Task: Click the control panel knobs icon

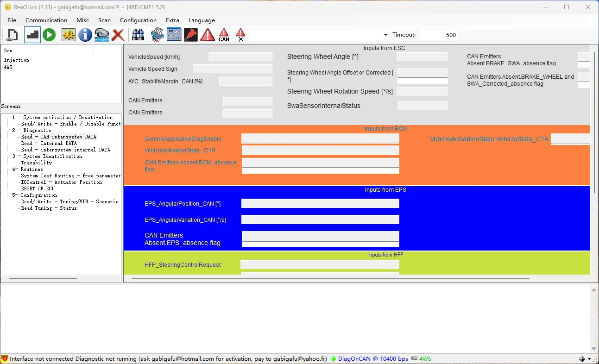Action: 174,35
